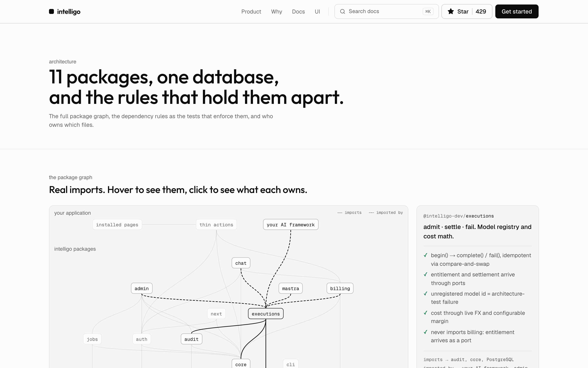Click the '@intelligo-dev/executions' package name
The width and height of the screenshot is (588, 368).
pos(459,216)
